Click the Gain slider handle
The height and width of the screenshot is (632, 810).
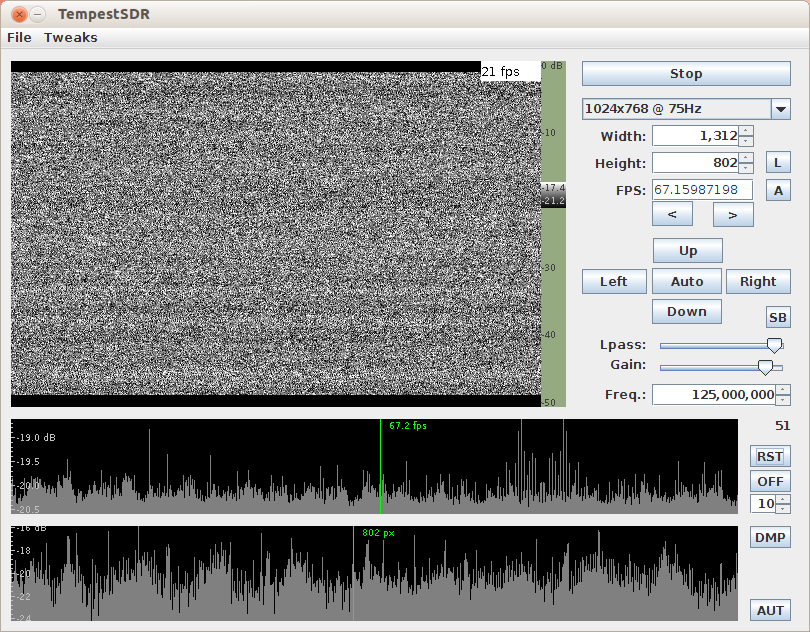click(765, 366)
